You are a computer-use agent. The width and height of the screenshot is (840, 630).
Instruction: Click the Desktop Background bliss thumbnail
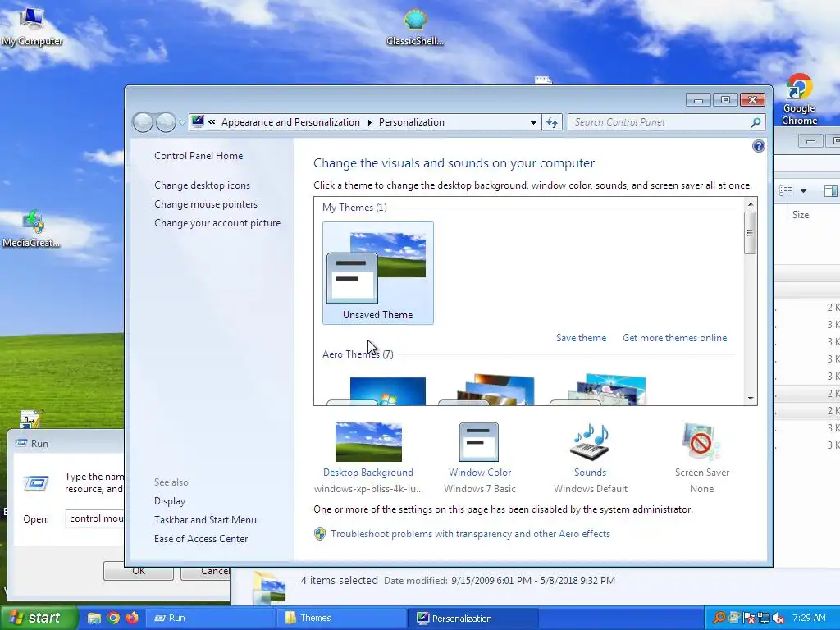tap(368, 442)
